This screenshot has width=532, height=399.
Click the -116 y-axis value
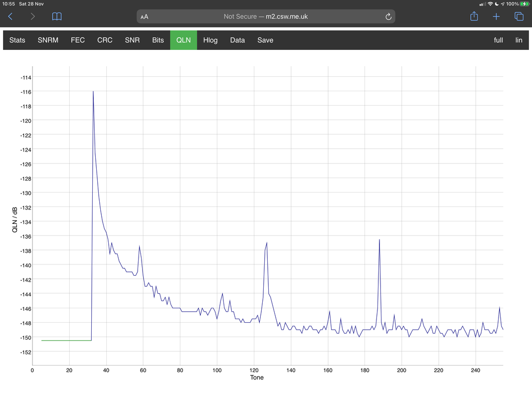[x=26, y=92]
